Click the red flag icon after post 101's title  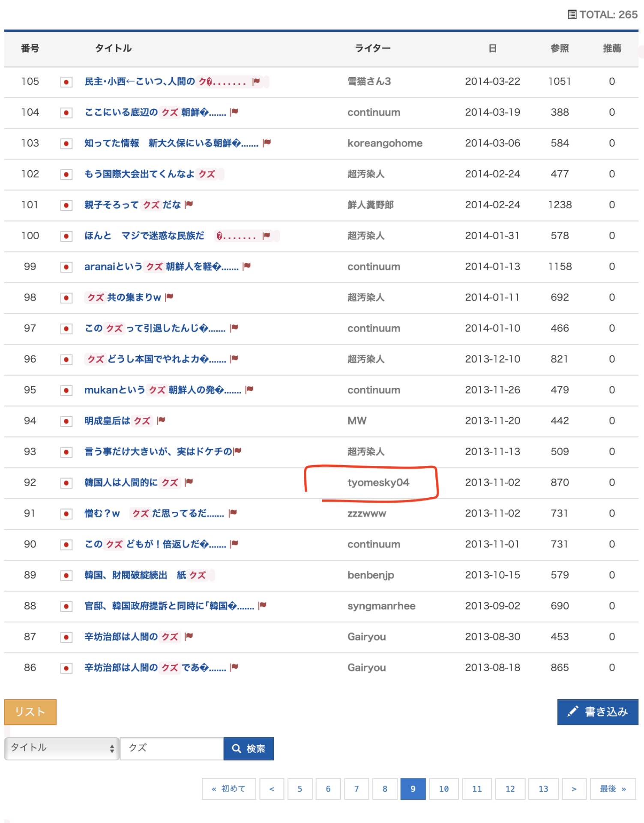(x=189, y=204)
